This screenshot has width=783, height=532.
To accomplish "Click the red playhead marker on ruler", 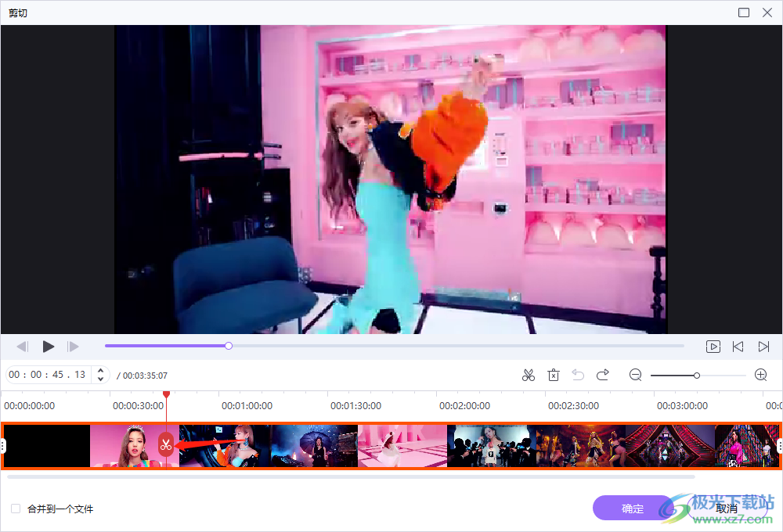I will pos(166,394).
